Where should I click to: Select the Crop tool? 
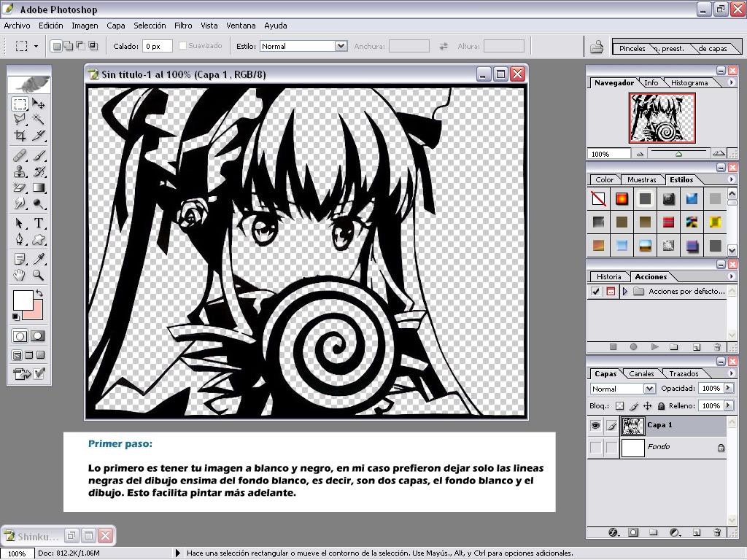20,135
